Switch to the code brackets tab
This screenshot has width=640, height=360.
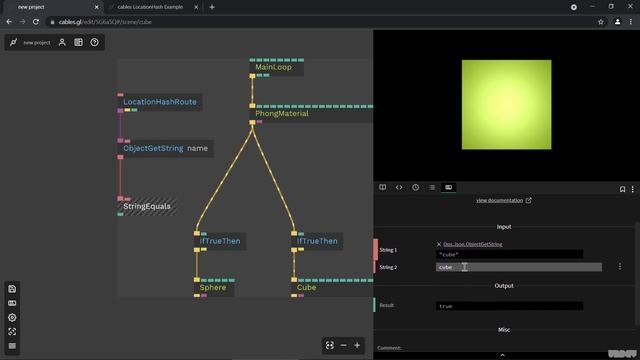(x=399, y=187)
